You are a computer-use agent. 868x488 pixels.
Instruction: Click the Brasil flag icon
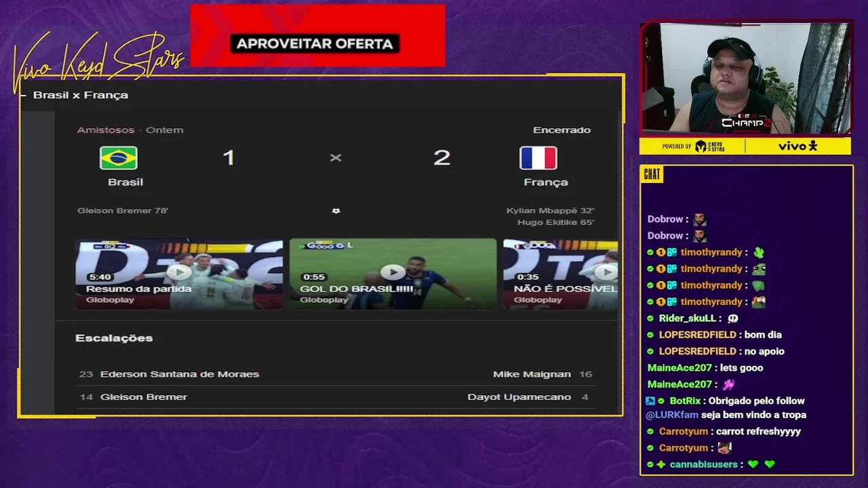pos(119,158)
